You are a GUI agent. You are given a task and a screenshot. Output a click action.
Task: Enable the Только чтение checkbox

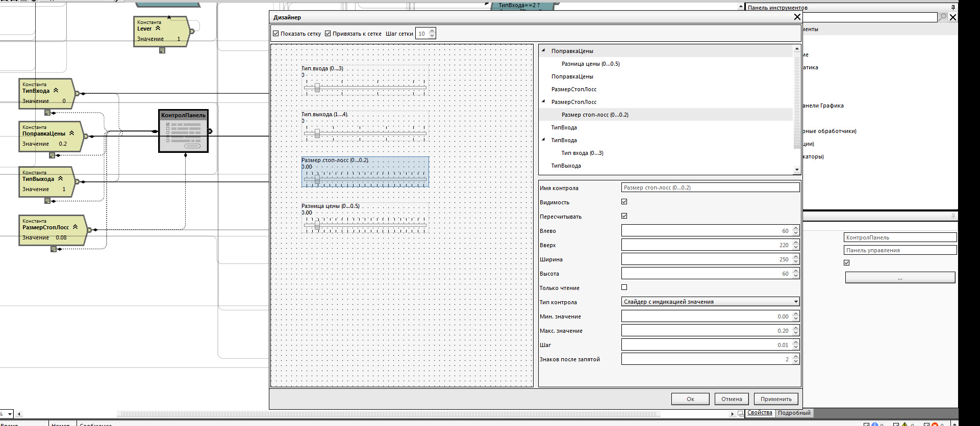[x=624, y=287]
